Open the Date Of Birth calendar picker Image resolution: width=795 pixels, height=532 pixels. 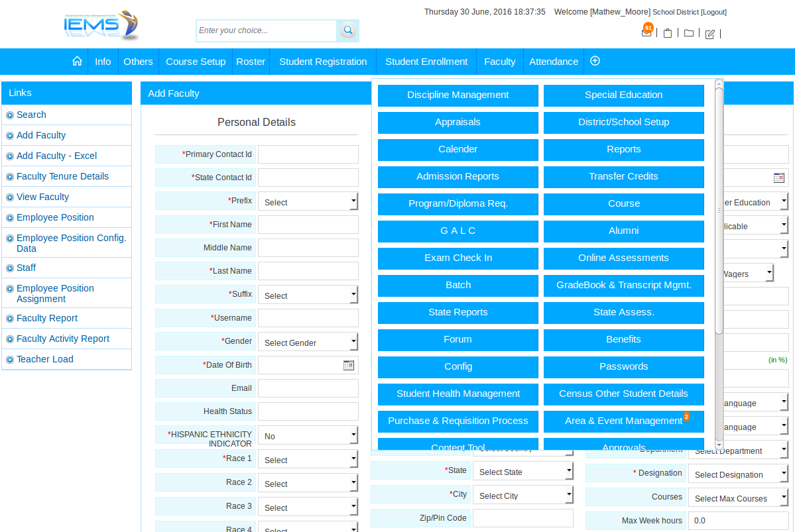pos(349,365)
